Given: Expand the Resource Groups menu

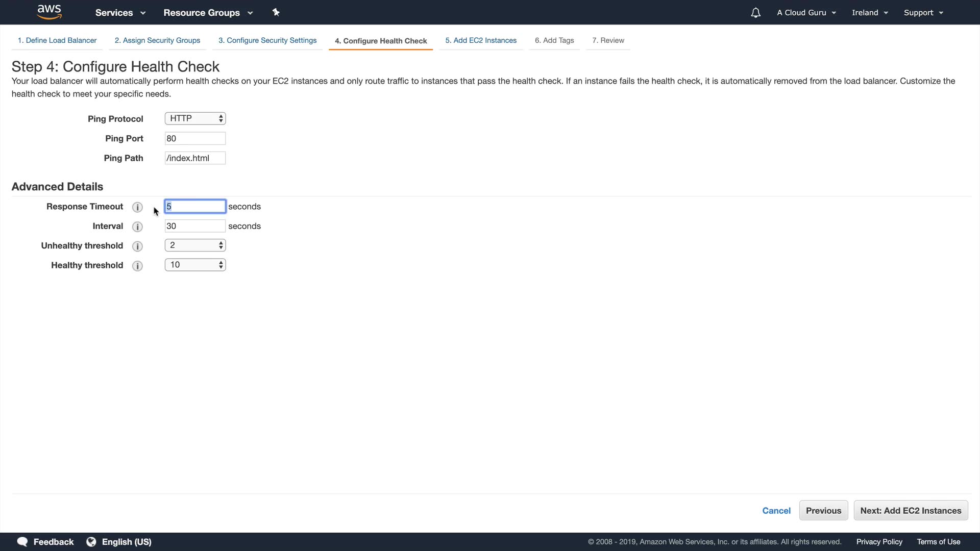Looking at the screenshot, I should (208, 13).
